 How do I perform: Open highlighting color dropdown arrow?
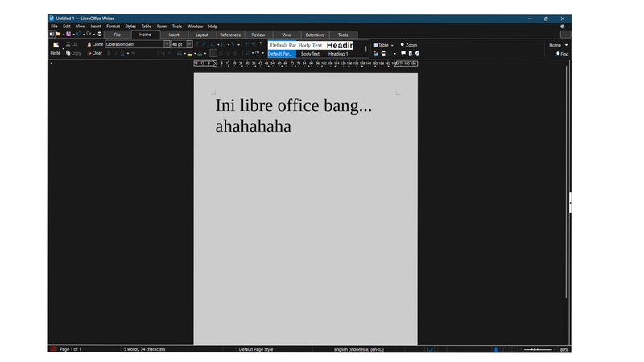[195, 53]
